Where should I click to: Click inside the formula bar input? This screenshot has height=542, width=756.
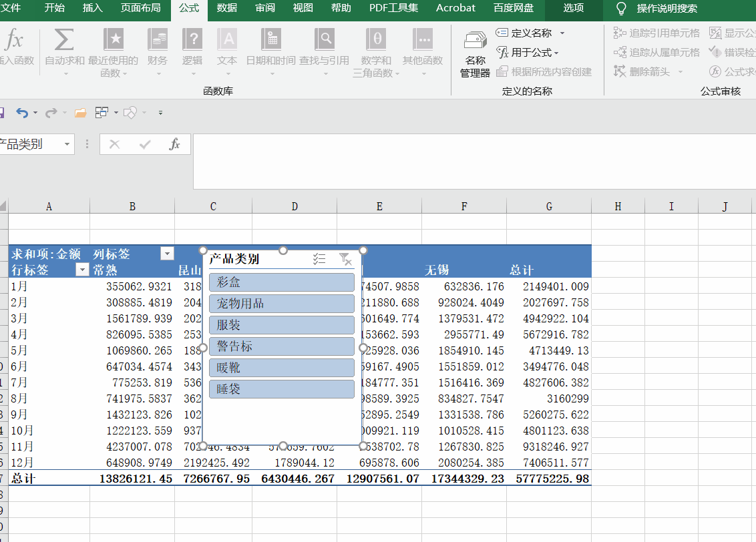click(x=474, y=162)
